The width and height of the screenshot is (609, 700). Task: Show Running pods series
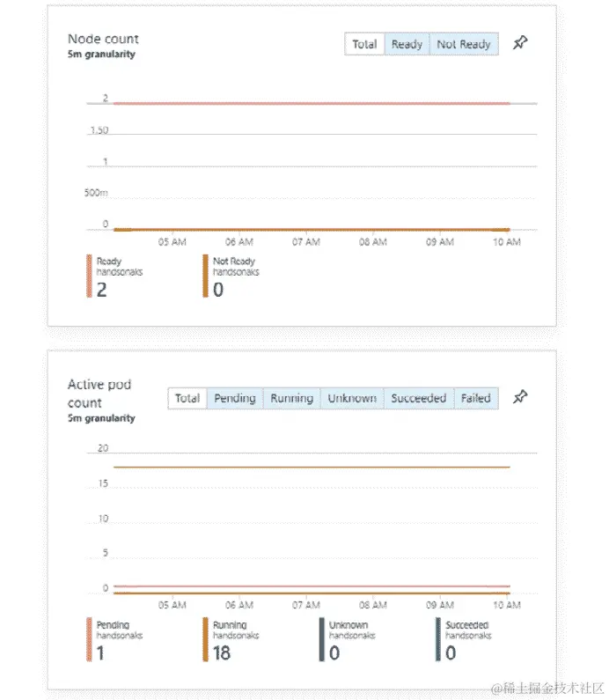point(291,398)
